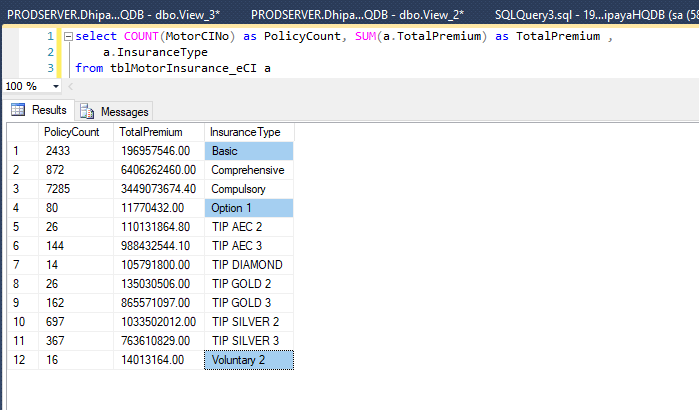Select the 7285 policy count cell

pyautogui.click(x=76, y=189)
